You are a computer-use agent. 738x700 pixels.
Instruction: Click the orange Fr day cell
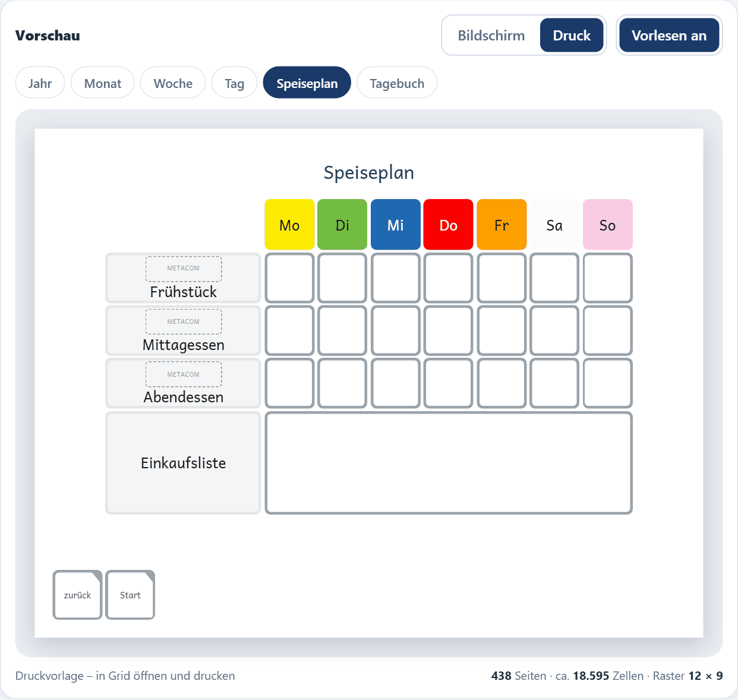point(502,225)
